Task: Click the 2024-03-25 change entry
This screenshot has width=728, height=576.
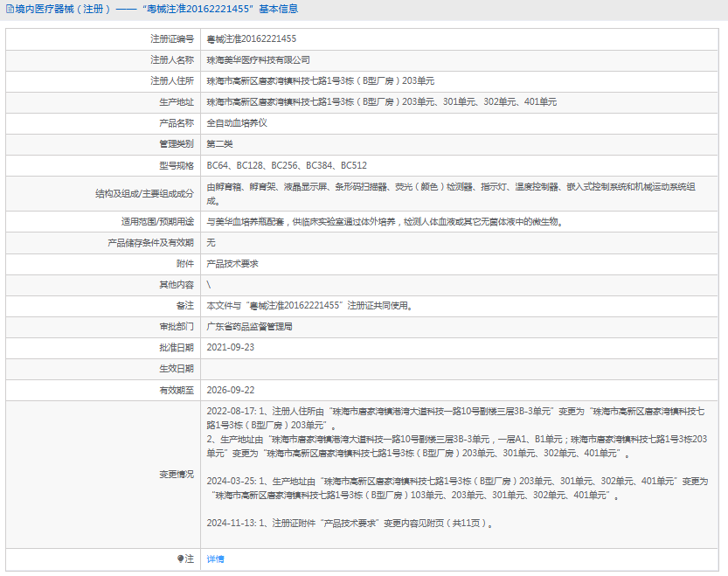Action: click(457, 489)
